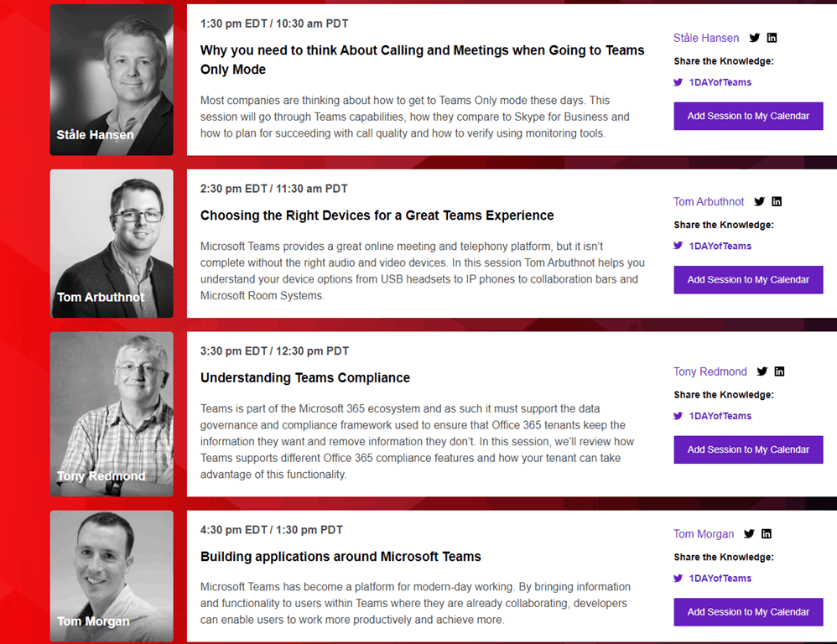Click Tony Redmond's Twitter icon
Screen dimensions: 837x644
coord(762,371)
